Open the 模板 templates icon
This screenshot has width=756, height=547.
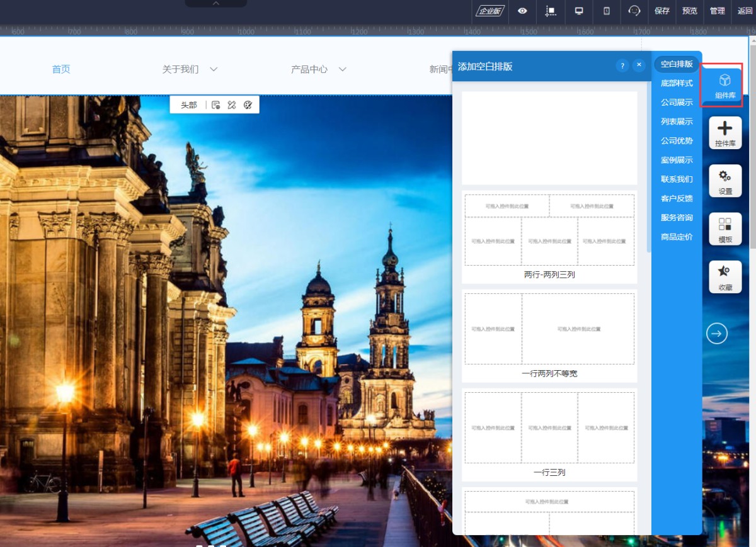pos(724,228)
